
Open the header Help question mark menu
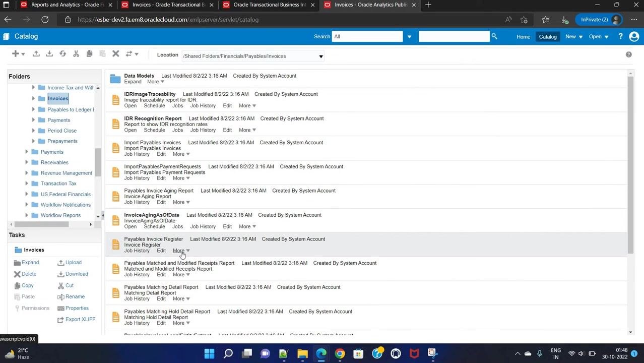click(620, 36)
